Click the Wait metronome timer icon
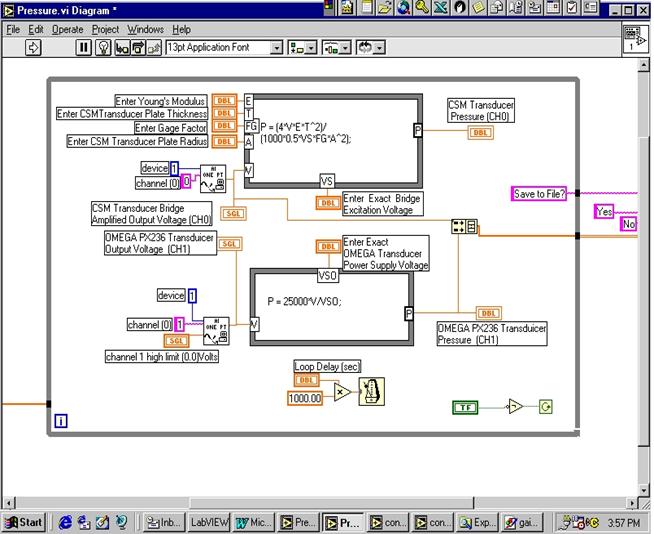Viewport: 654px width, 534px height. coord(371,390)
